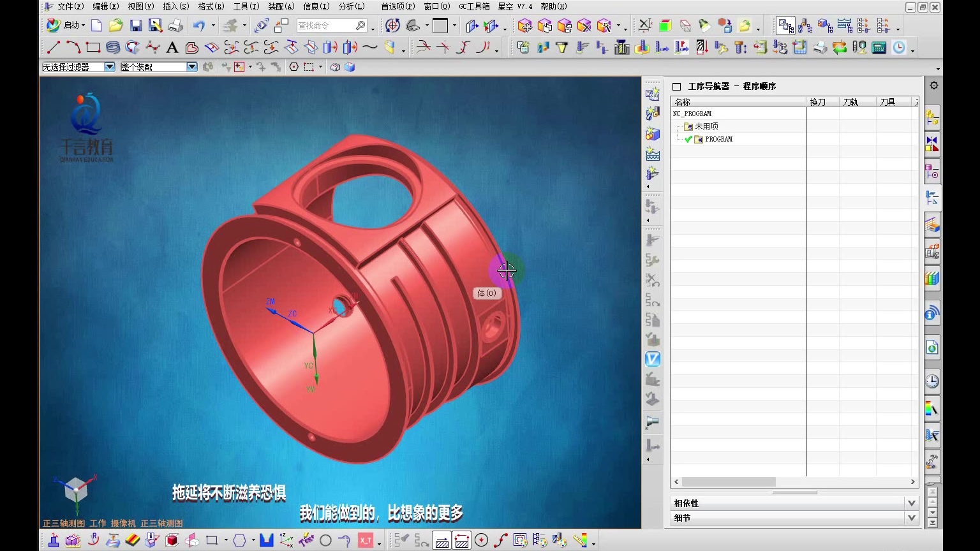The width and height of the screenshot is (980, 551).
Task: Open the selection filter dropdown
Action: point(110,67)
